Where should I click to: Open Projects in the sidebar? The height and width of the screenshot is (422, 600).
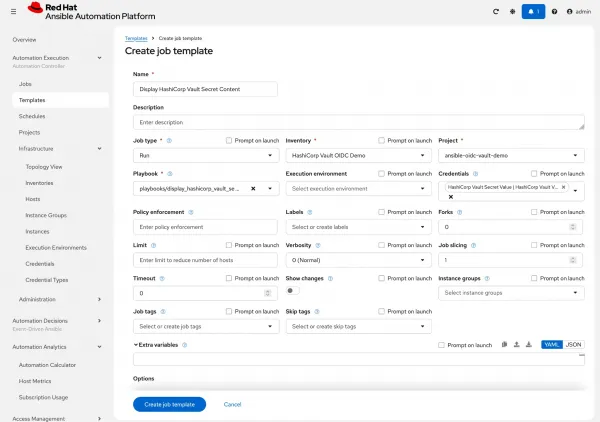(29, 132)
